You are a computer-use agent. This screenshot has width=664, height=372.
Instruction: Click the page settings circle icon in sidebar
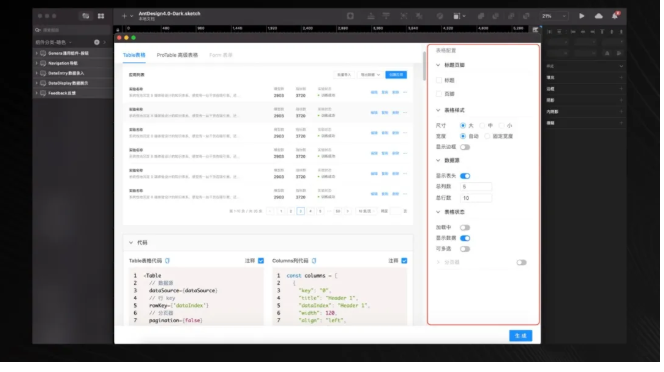click(97, 42)
